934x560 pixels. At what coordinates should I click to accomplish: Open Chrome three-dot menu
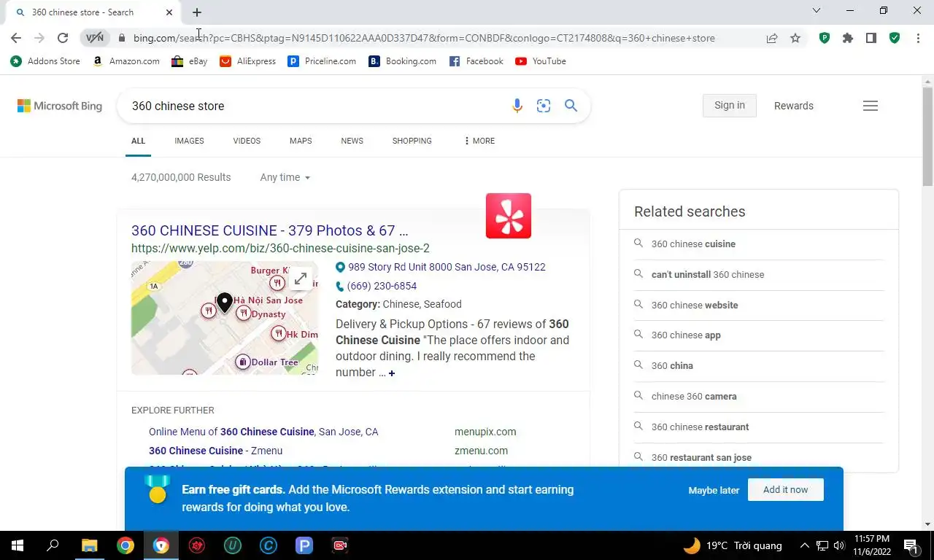(x=918, y=38)
